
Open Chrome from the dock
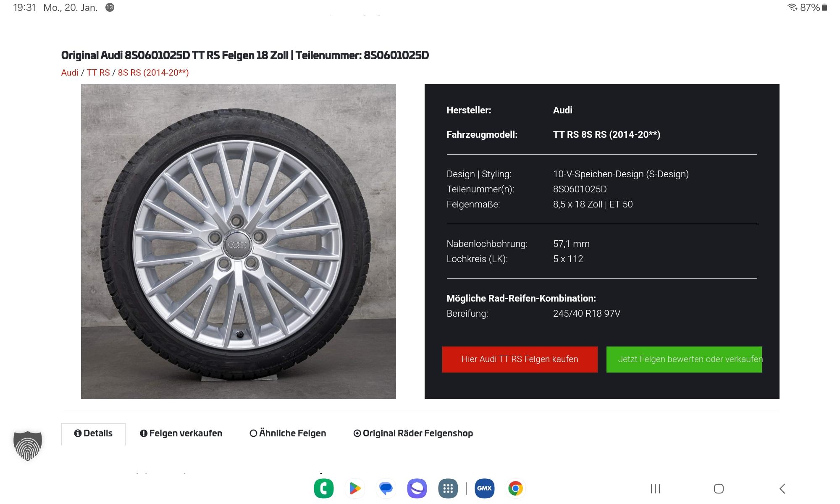click(x=515, y=488)
